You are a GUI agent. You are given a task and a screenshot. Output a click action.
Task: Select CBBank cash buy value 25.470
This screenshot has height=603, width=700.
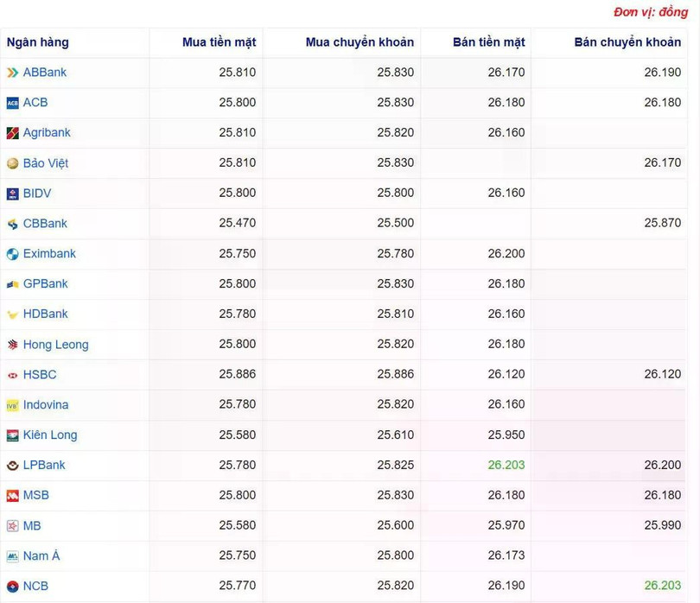(x=238, y=223)
